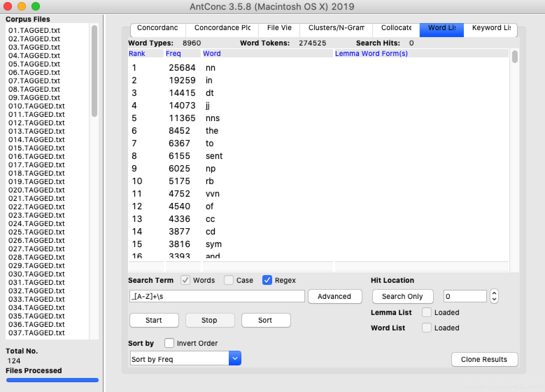Click the word 'the' in the list
545x392 pixels.
pyautogui.click(x=212, y=131)
